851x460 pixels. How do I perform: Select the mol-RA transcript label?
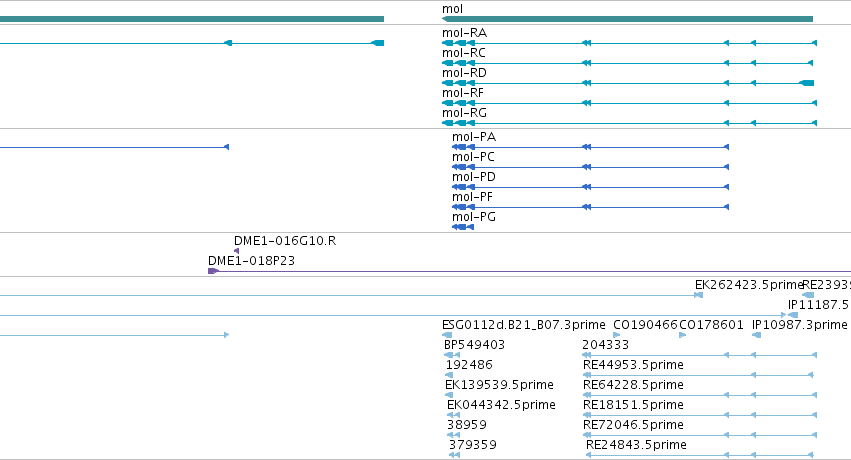[x=465, y=33]
